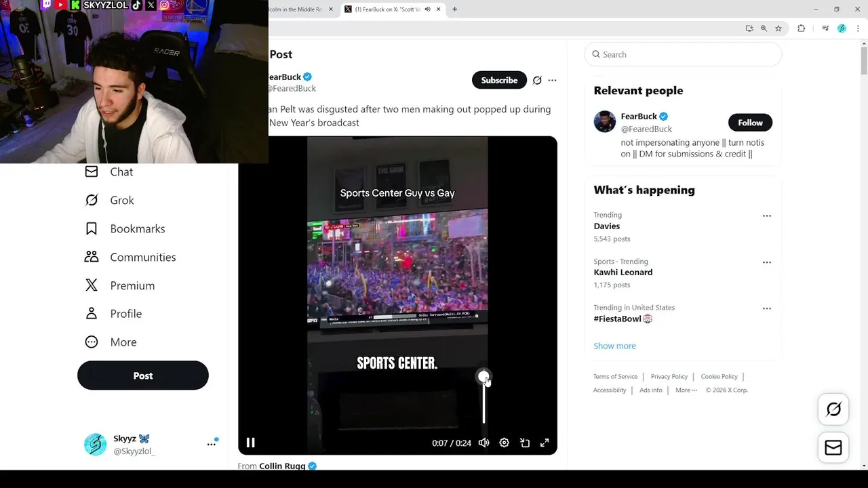Follow FearBuck in Relevant people
Image resolution: width=868 pixels, height=488 pixels.
pyautogui.click(x=750, y=123)
